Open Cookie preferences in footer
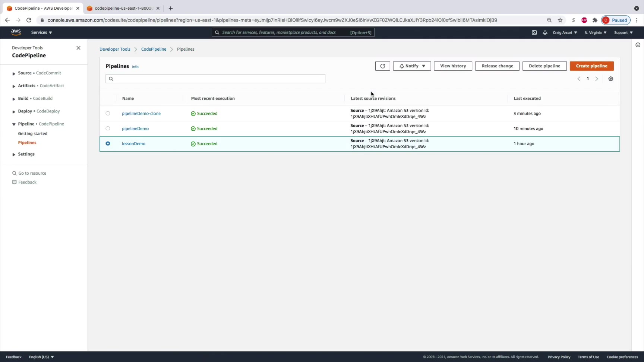Screen dimensions: 644x362 [x=622, y=357]
